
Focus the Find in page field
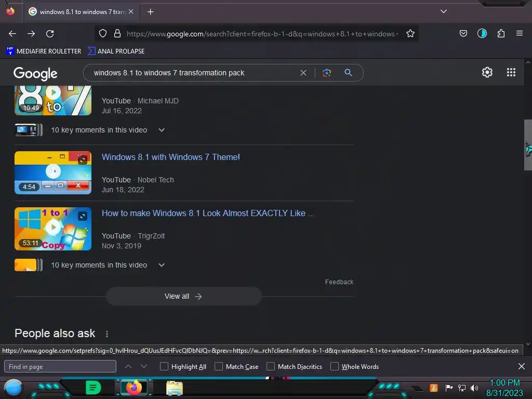(x=60, y=366)
